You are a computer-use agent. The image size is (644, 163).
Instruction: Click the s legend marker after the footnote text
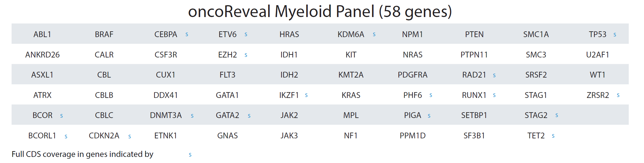click(x=190, y=155)
